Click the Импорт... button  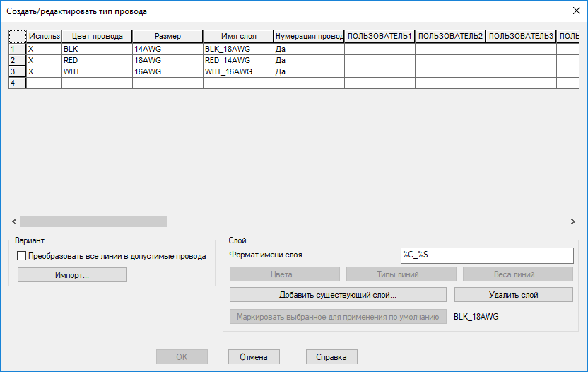tap(72, 275)
